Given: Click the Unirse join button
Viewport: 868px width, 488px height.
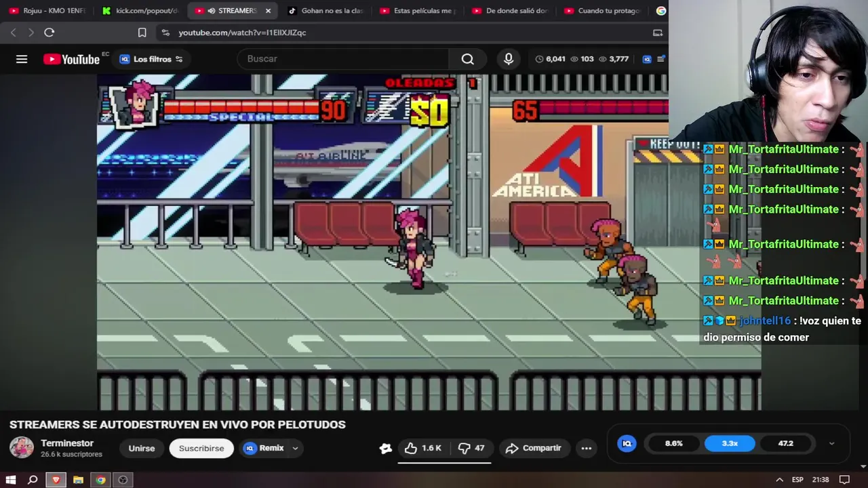Looking at the screenshot, I should click(142, 448).
